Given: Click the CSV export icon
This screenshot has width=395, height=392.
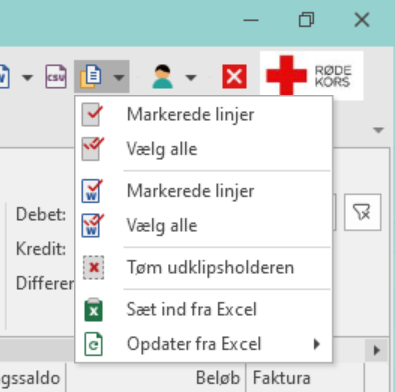Looking at the screenshot, I should click(x=56, y=77).
